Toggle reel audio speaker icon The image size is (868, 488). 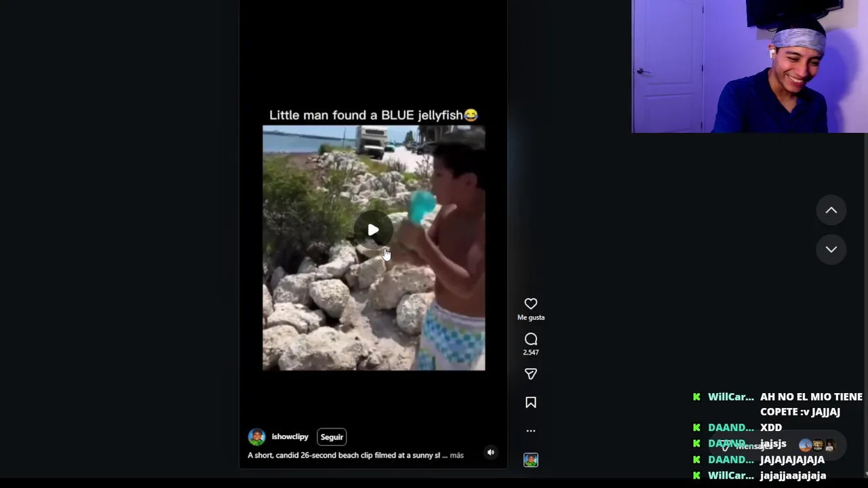coord(490,452)
